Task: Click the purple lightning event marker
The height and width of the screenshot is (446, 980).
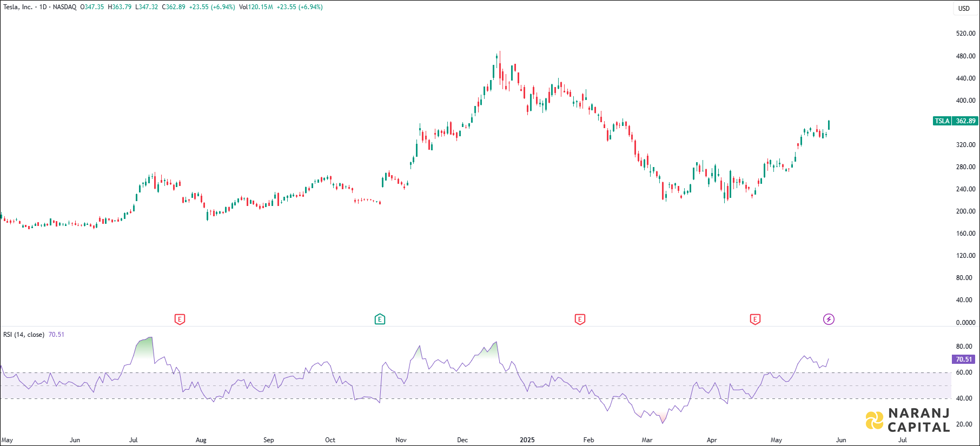Action: point(829,319)
